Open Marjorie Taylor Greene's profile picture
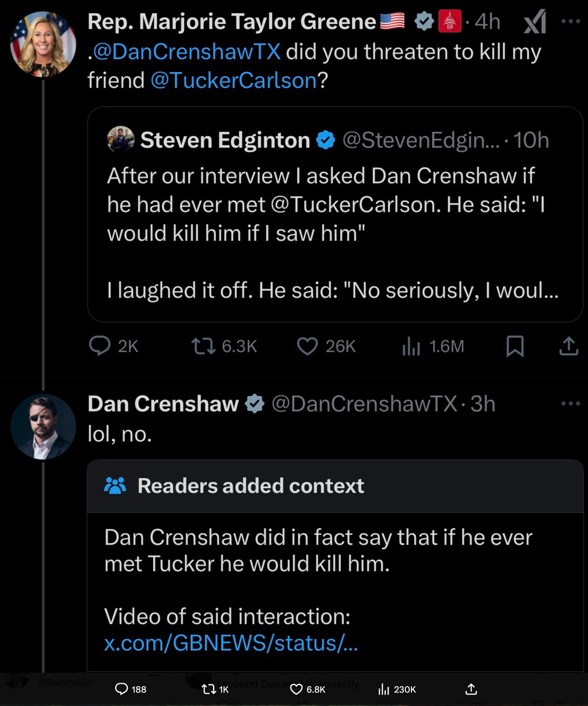 43,44
